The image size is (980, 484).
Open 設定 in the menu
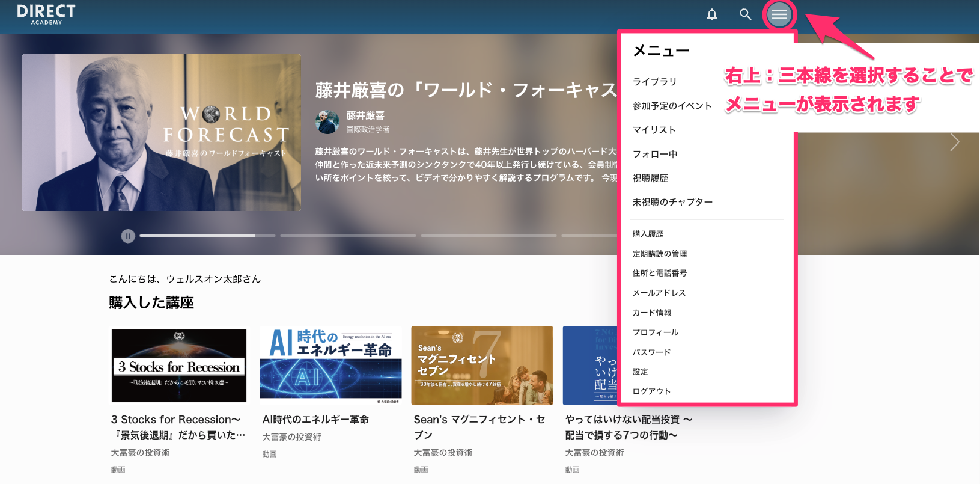pyautogui.click(x=640, y=372)
